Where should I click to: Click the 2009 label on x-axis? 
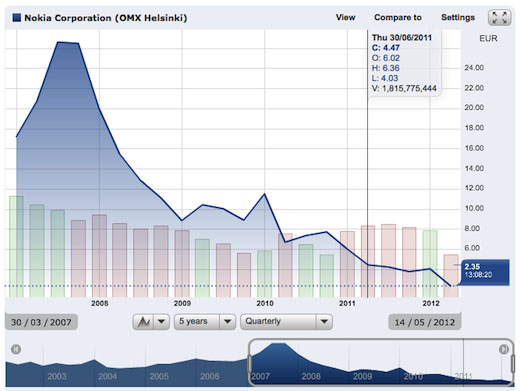[182, 303]
